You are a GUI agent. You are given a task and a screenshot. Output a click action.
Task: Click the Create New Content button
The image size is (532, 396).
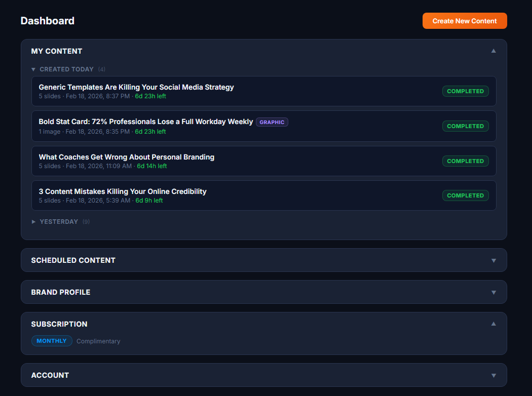pos(464,21)
